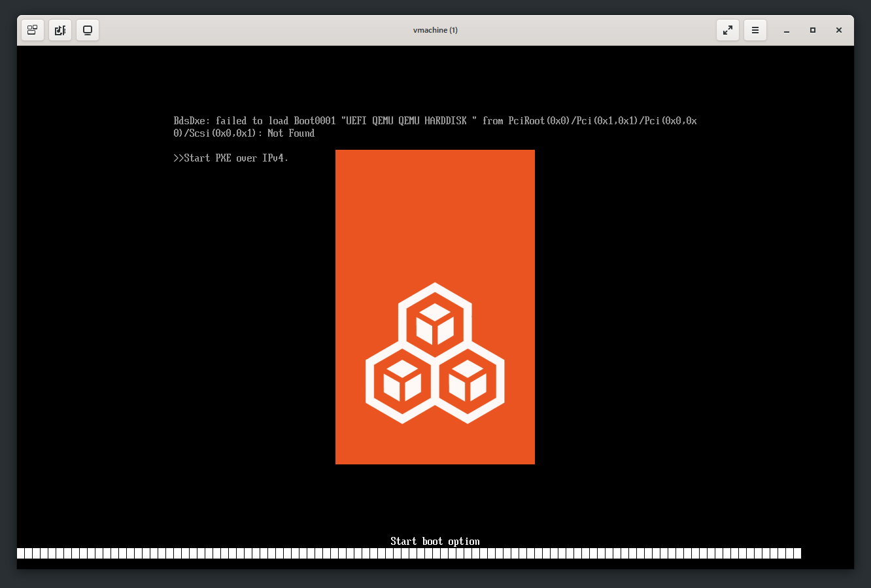Screen dimensions: 871x588
Task: Minimize the vmachine (1) window
Action: coord(787,30)
